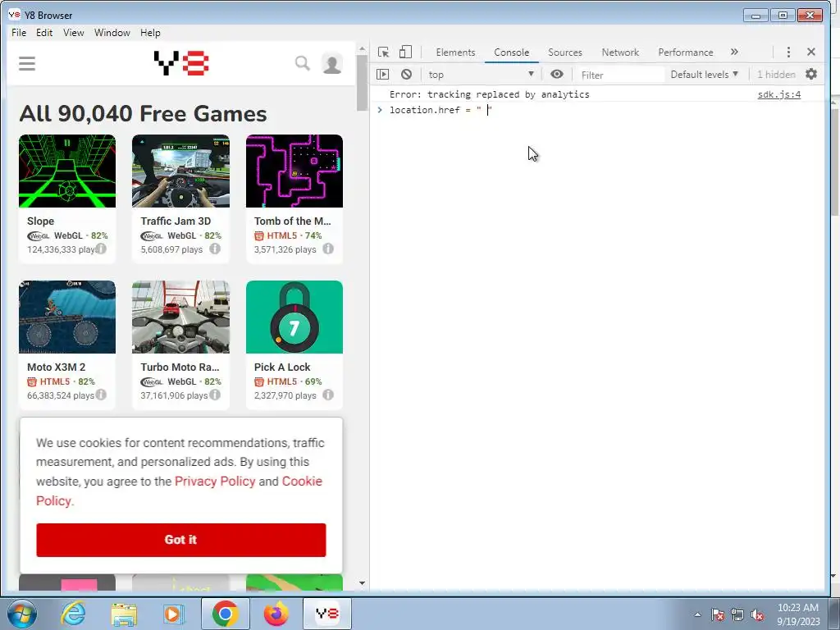Open the Y8 hamburger menu
Image resolution: width=840 pixels, height=630 pixels.
click(x=27, y=64)
